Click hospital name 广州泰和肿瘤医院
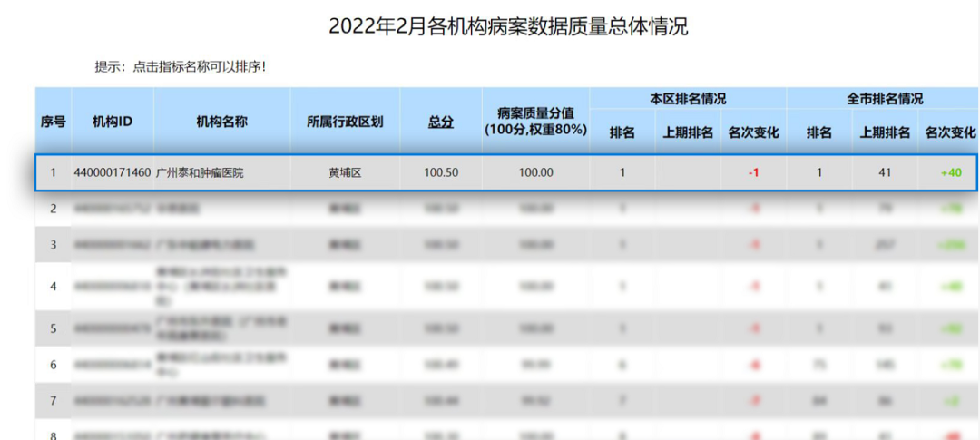The image size is (980, 440). click(x=200, y=172)
